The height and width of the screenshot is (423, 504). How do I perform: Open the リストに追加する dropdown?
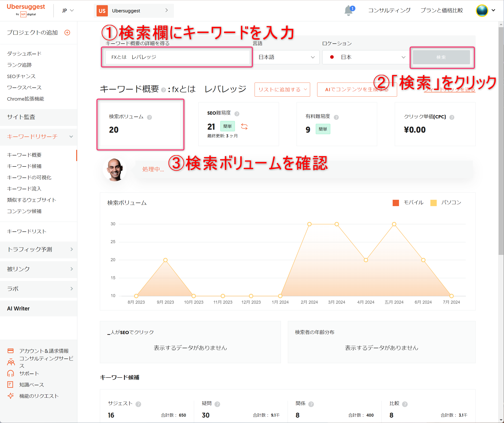coord(282,90)
